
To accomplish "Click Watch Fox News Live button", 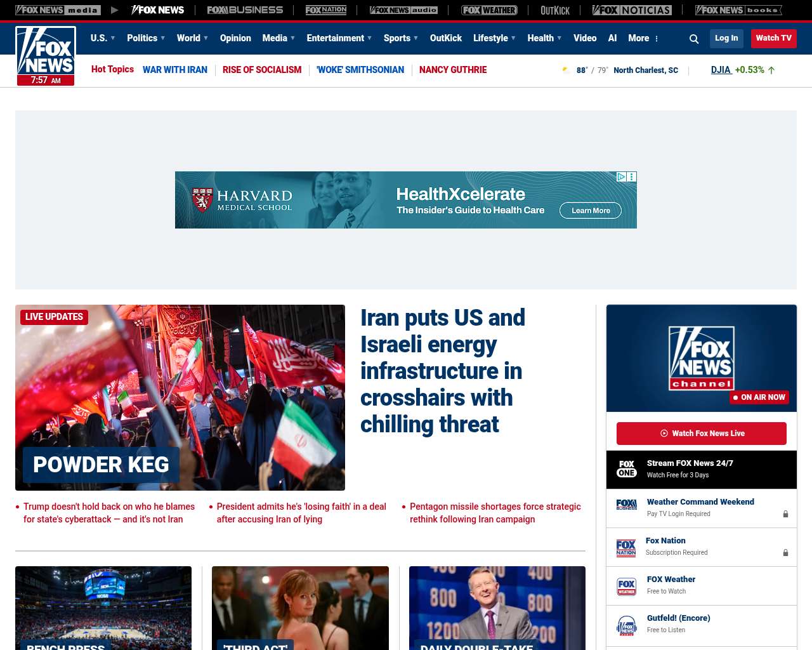I will click(702, 434).
